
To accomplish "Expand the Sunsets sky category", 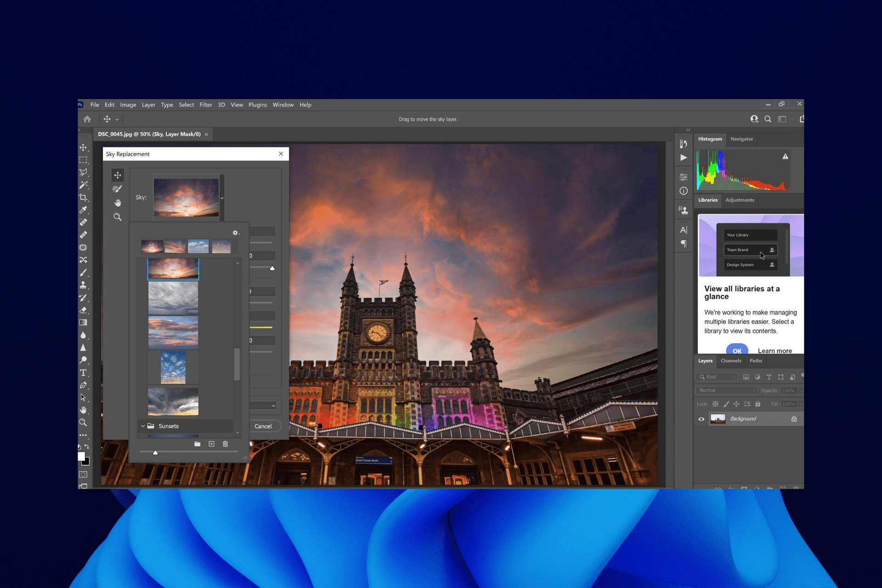I will pos(143,425).
